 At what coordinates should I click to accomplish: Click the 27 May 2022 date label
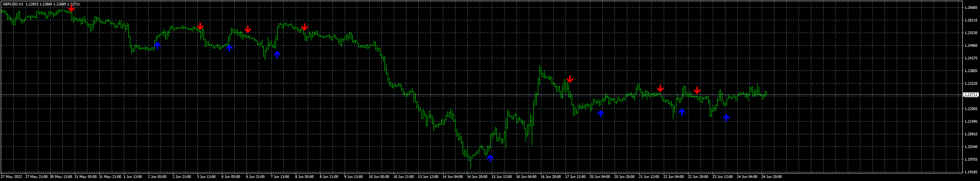click(x=12, y=177)
